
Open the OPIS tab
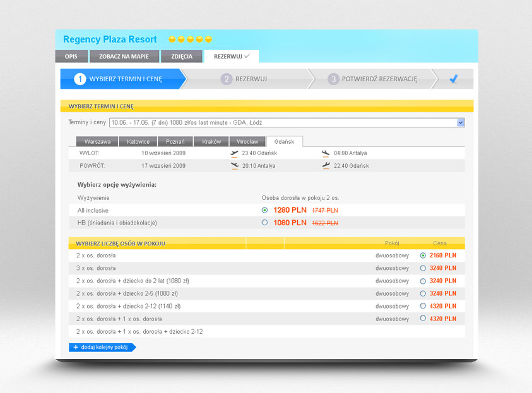71,56
